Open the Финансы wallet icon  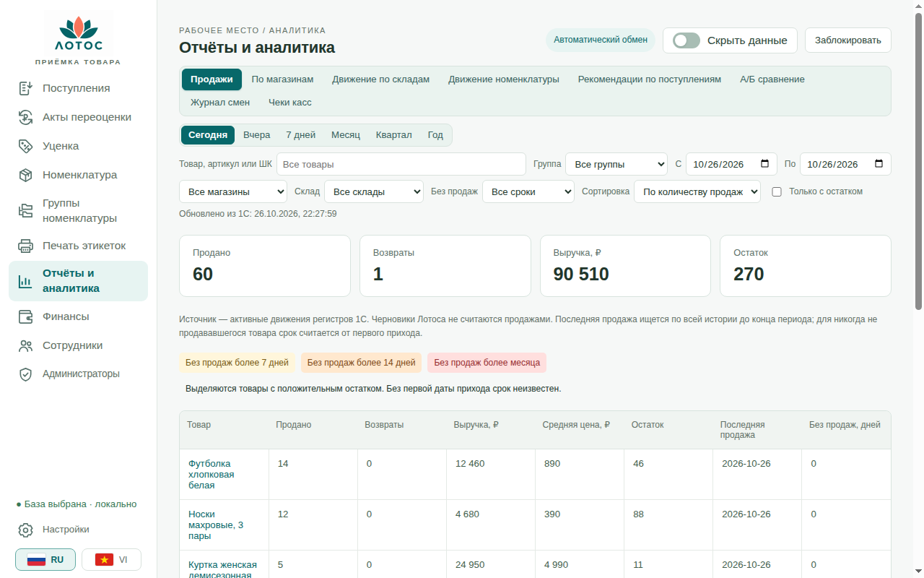pos(26,316)
